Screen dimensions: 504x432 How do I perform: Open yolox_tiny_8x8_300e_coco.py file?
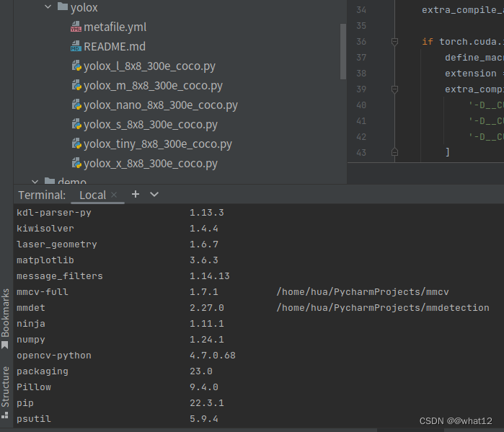[158, 144]
